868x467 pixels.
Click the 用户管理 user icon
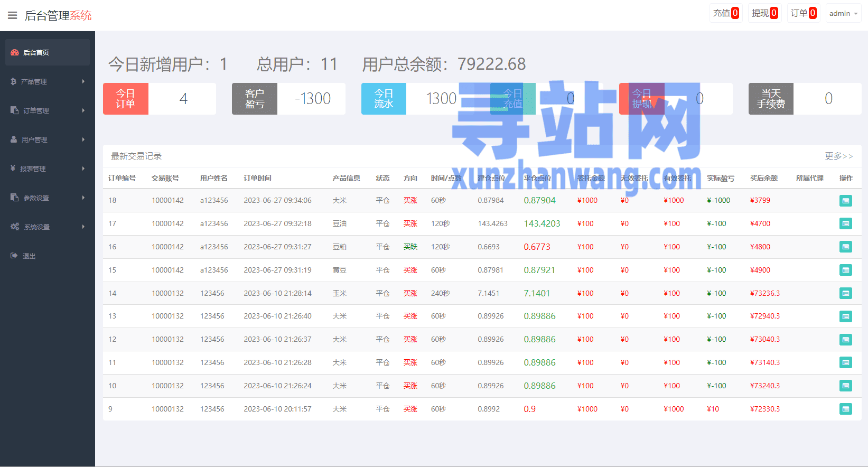14,139
